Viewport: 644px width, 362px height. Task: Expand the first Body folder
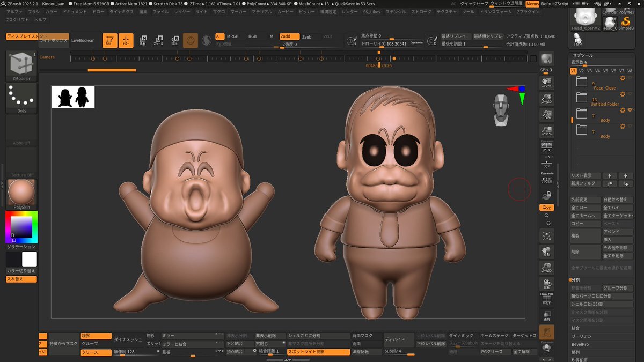(x=582, y=114)
